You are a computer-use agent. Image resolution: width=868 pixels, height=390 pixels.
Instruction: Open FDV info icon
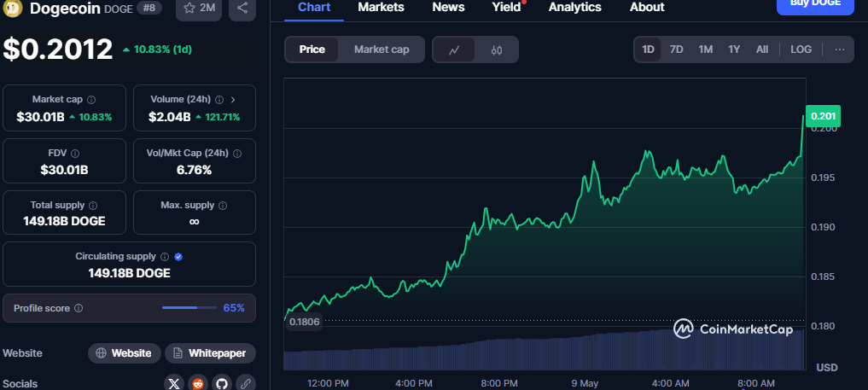tap(75, 154)
